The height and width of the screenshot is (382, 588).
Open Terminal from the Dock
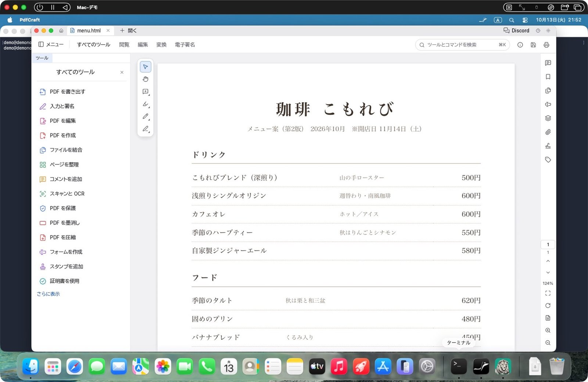(x=459, y=367)
